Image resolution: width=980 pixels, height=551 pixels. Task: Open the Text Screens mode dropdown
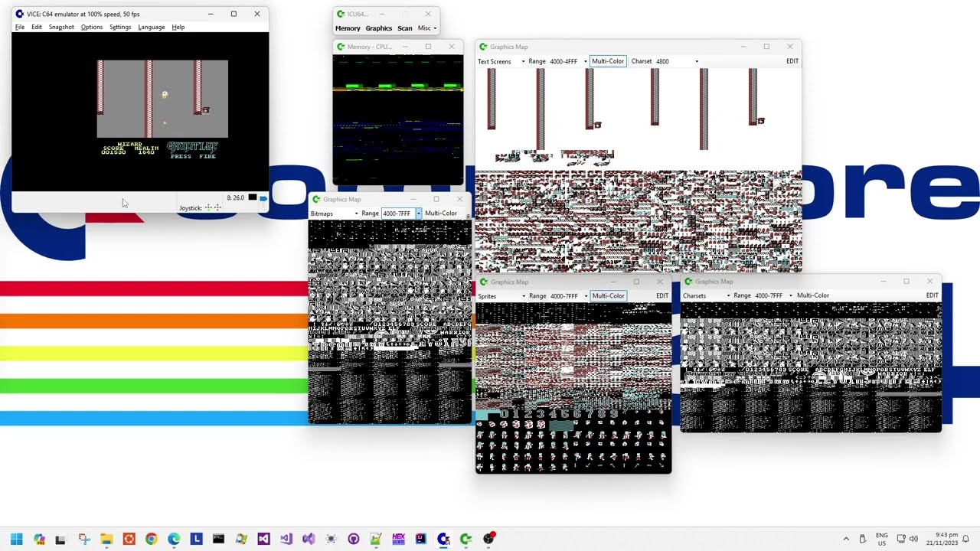[x=501, y=61]
